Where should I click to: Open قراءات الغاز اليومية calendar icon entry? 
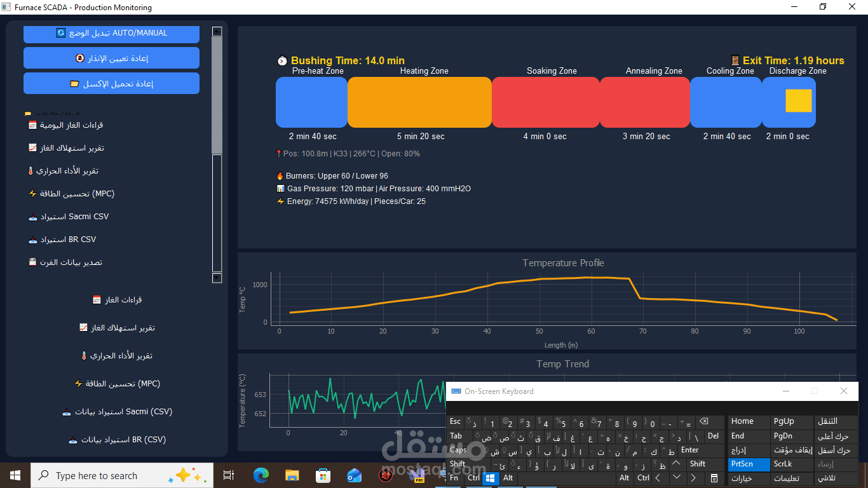pyautogui.click(x=32, y=125)
